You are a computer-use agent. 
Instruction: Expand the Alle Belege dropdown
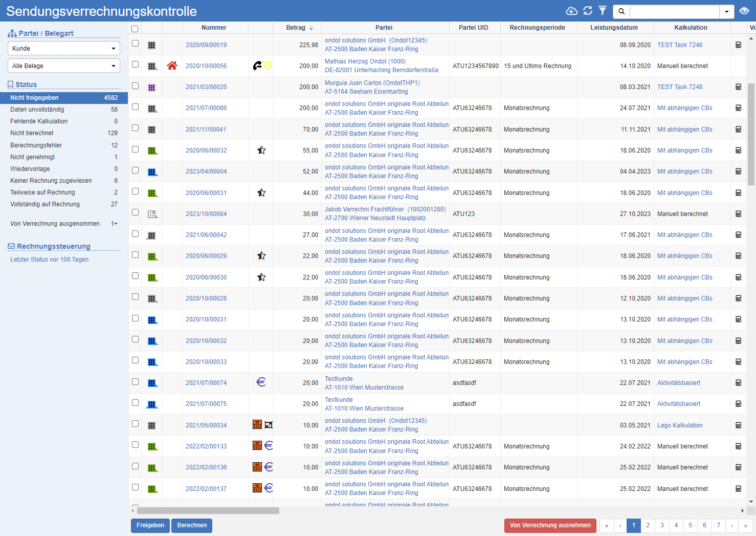(64, 66)
